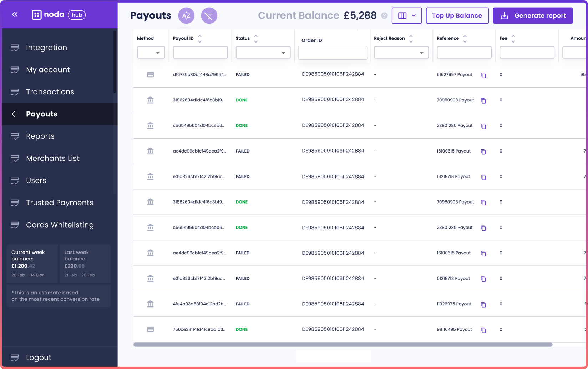Screen dimensions: 588x369
Task: Click the Transactions sidebar icon
Action: (x=15, y=92)
